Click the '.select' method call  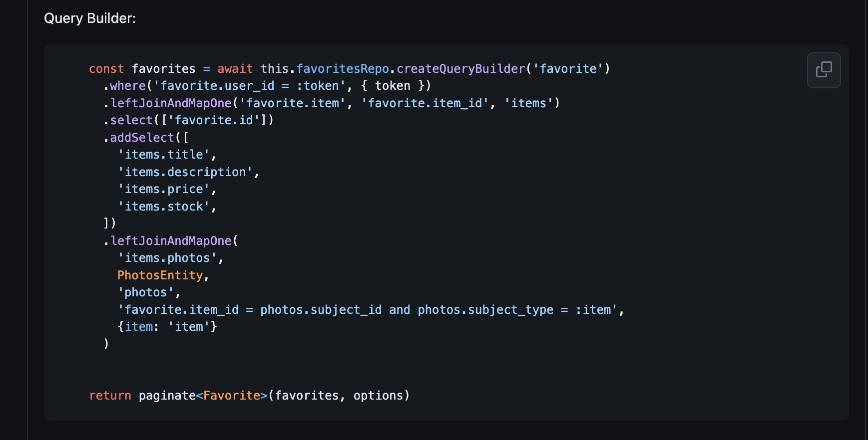click(x=131, y=120)
